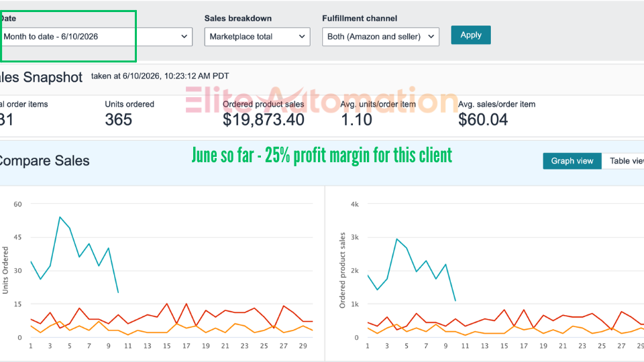The image size is (644, 362).
Task: Click the Avg. sales/order item value $60.04
Action: [483, 120]
